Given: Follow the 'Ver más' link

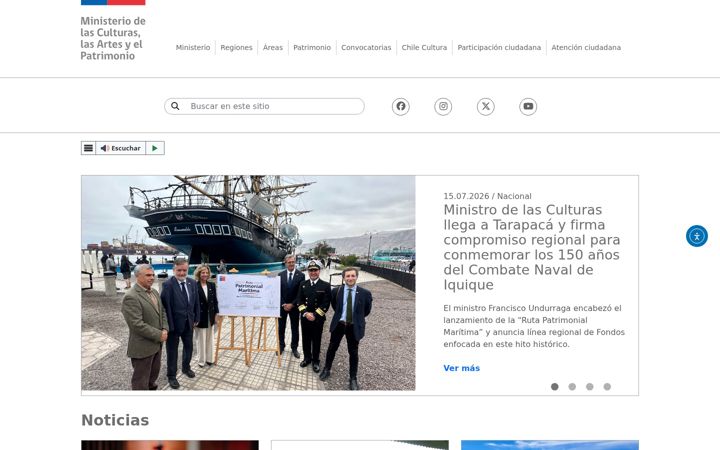Looking at the screenshot, I should click(461, 368).
